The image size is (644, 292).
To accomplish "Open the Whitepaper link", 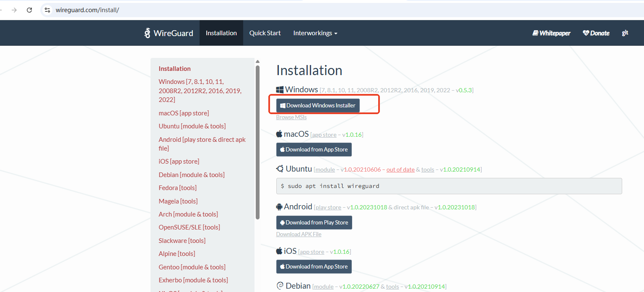I will 551,33.
